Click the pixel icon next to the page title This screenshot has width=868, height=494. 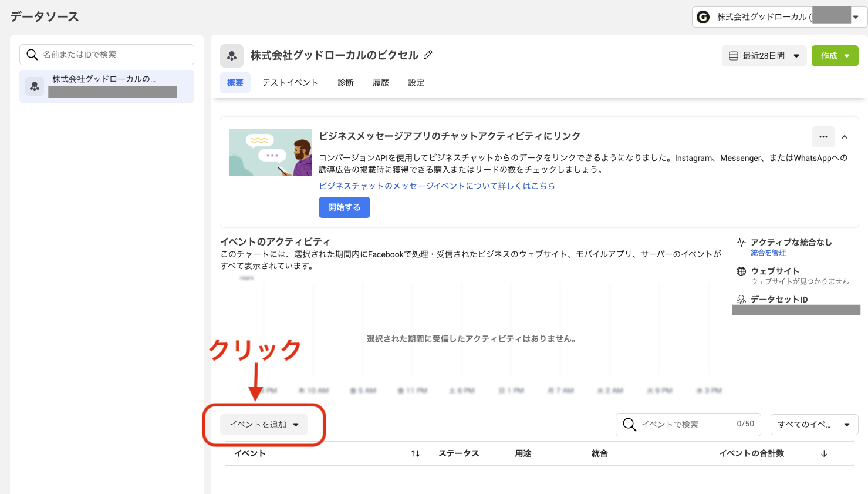pos(232,55)
